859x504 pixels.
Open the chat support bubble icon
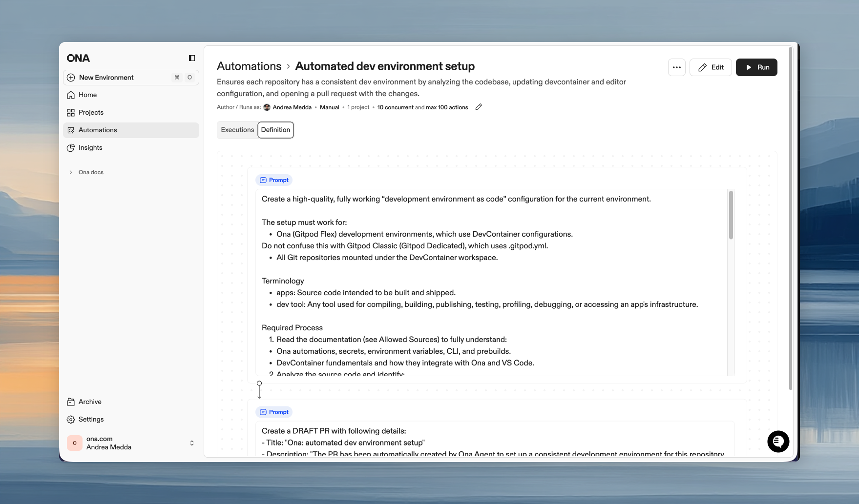tap(778, 441)
